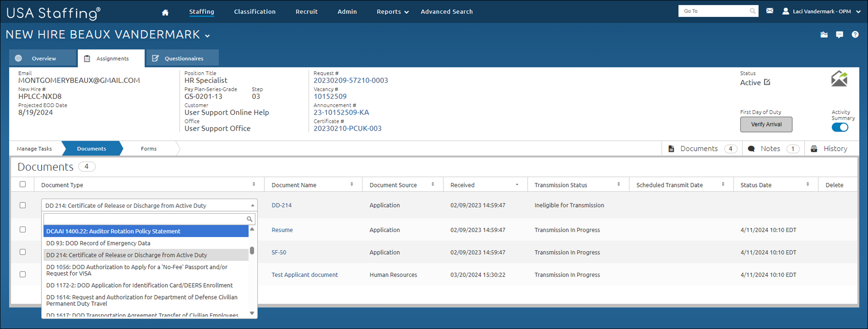Check the select-all documents checkbox in header

23,184
